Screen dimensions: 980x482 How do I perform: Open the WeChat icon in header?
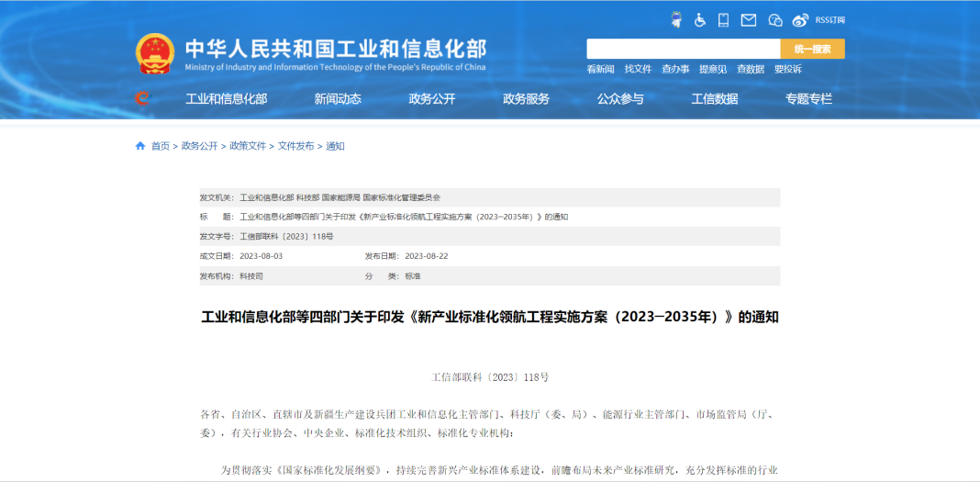point(775,20)
